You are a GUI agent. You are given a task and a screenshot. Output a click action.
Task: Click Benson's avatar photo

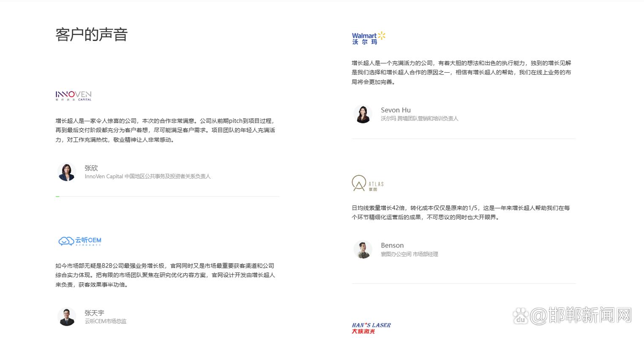pyautogui.click(x=362, y=249)
